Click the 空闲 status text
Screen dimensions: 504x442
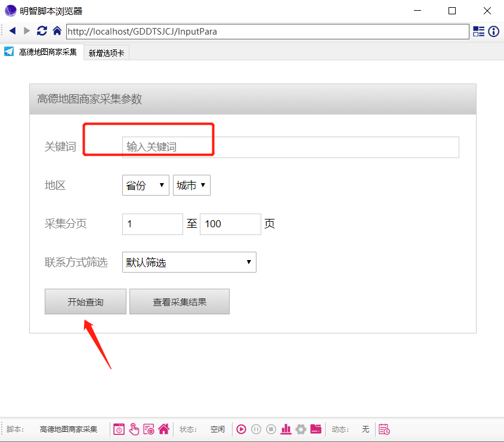(x=218, y=429)
